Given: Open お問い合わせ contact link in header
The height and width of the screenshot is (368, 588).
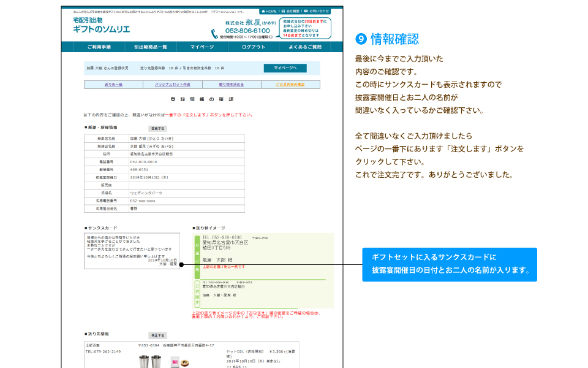Looking at the screenshot, I should point(318,11).
